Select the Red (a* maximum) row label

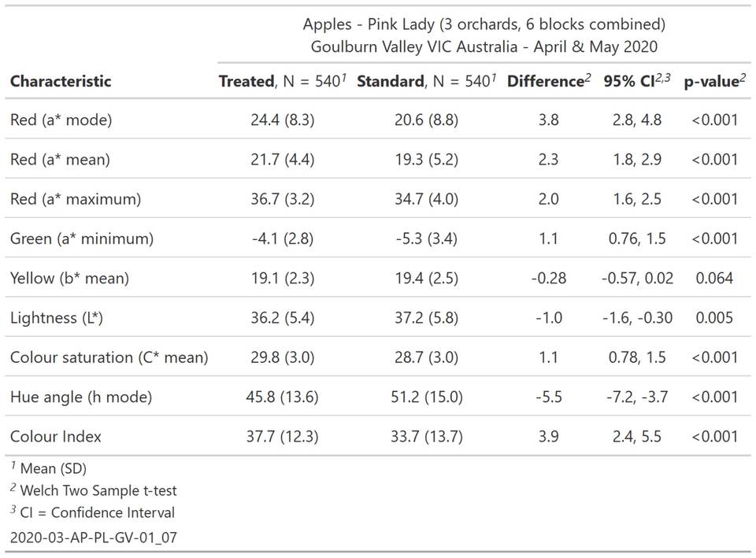tap(75, 198)
